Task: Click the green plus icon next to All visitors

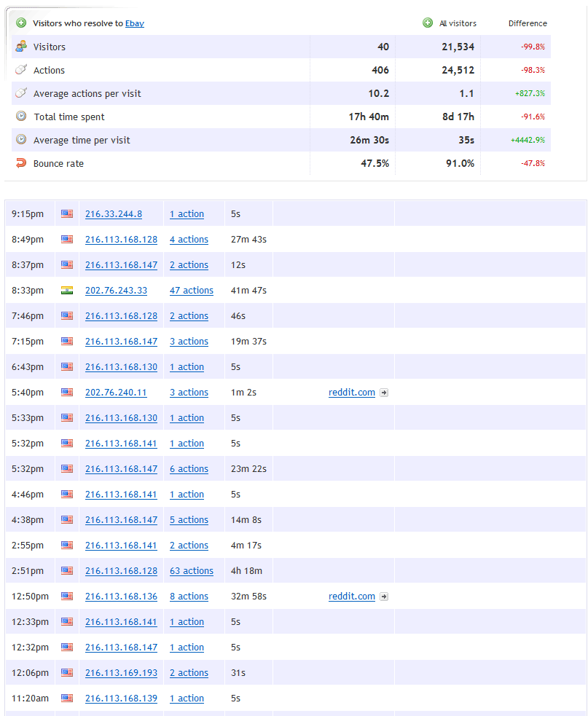Action: click(x=428, y=23)
